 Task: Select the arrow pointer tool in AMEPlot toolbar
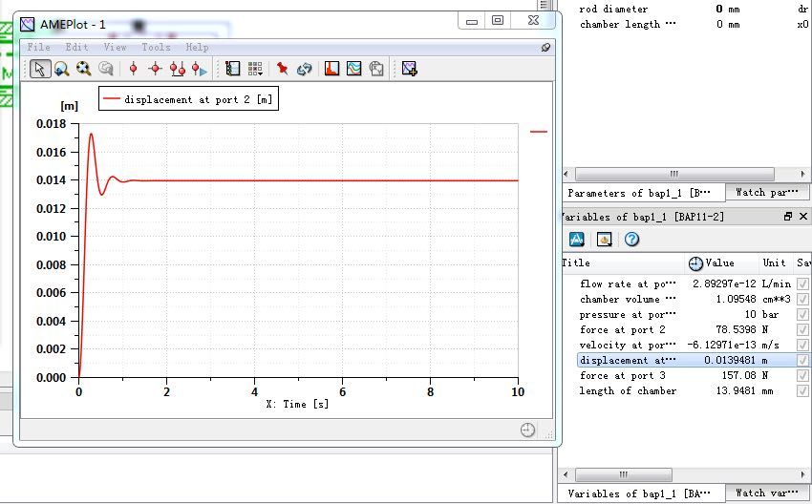[40, 69]
